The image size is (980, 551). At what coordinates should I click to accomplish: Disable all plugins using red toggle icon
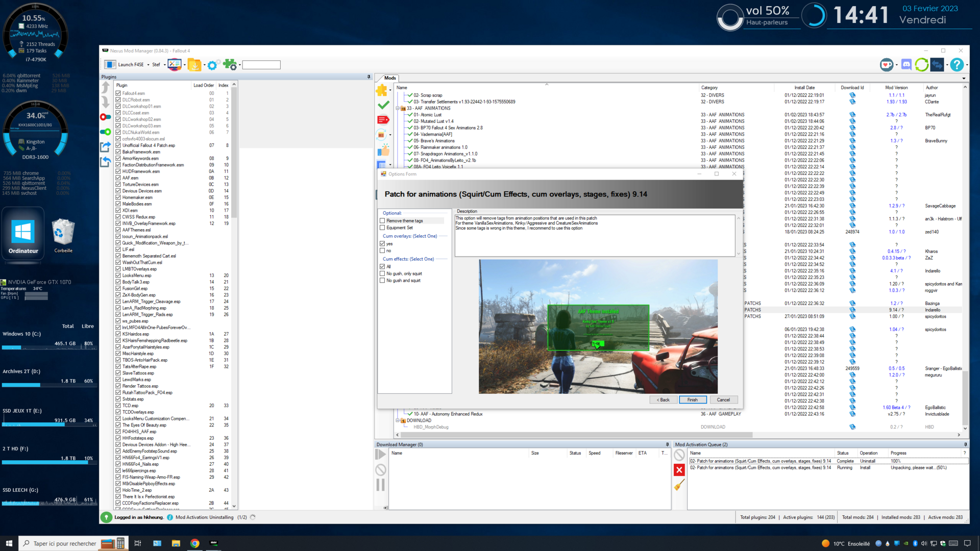106,117
